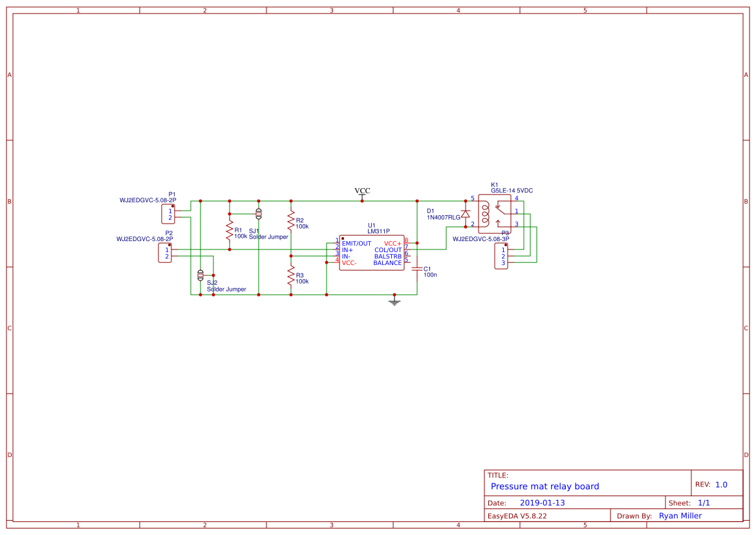Select the 1N4007RLG diode symbol D1
This screenshot has height=535, width=756.
click(x=466, y=215)
